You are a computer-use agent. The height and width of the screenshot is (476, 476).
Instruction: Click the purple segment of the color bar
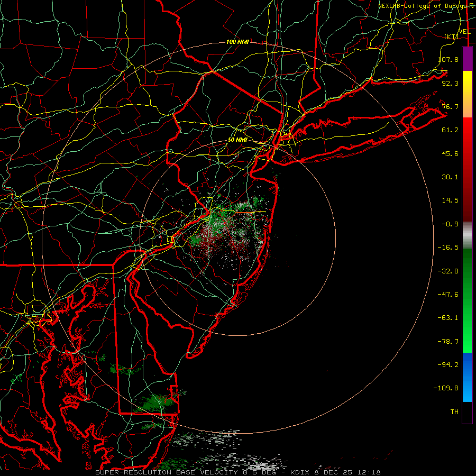tap(467, 59)
